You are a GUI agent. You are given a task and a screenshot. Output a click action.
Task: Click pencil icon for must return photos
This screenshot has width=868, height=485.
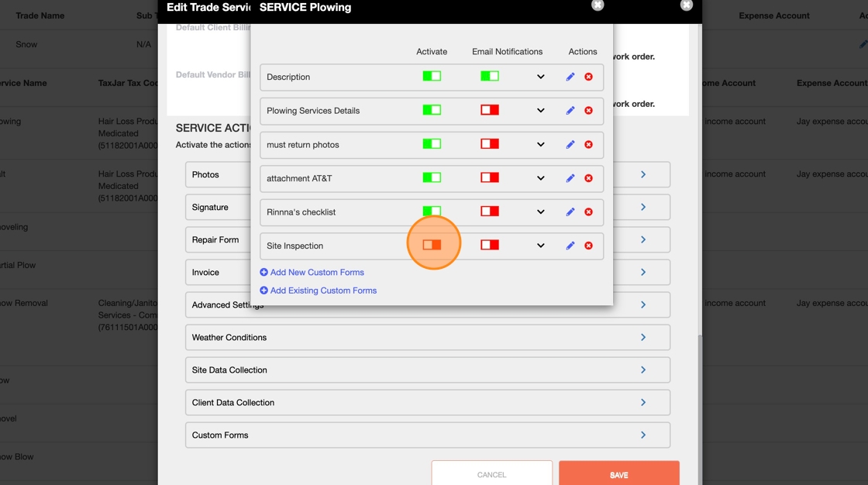coord(570,145)
